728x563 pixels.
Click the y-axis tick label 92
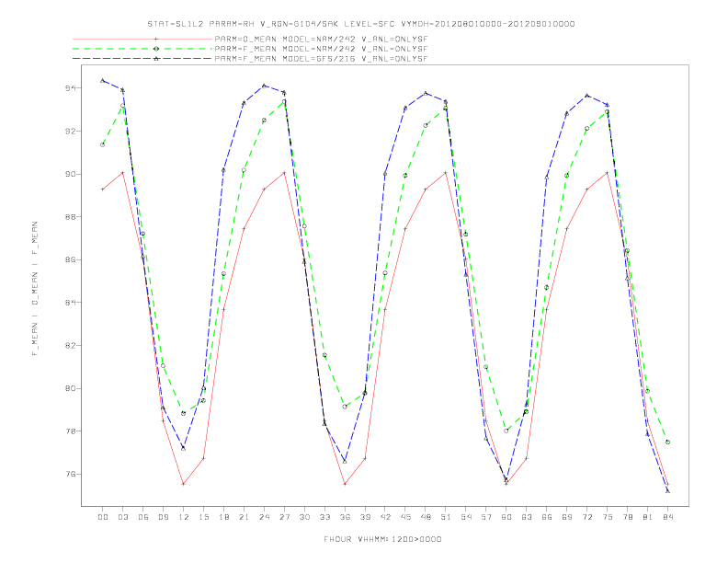point(71,131)
